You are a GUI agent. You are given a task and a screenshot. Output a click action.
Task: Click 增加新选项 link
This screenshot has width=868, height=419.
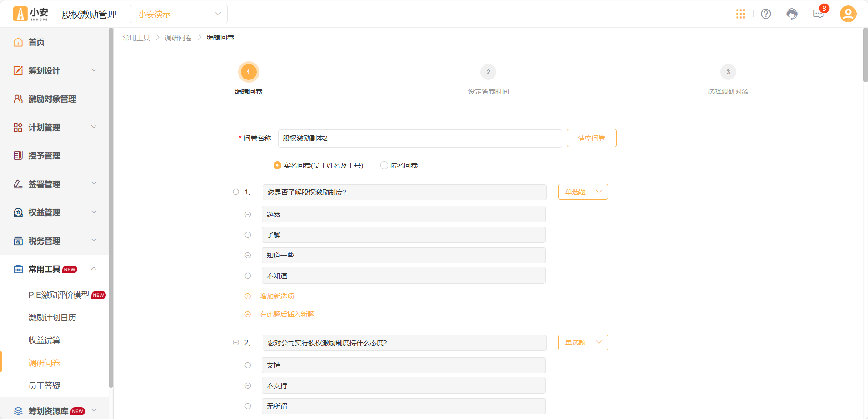click(x=277, y=296)
